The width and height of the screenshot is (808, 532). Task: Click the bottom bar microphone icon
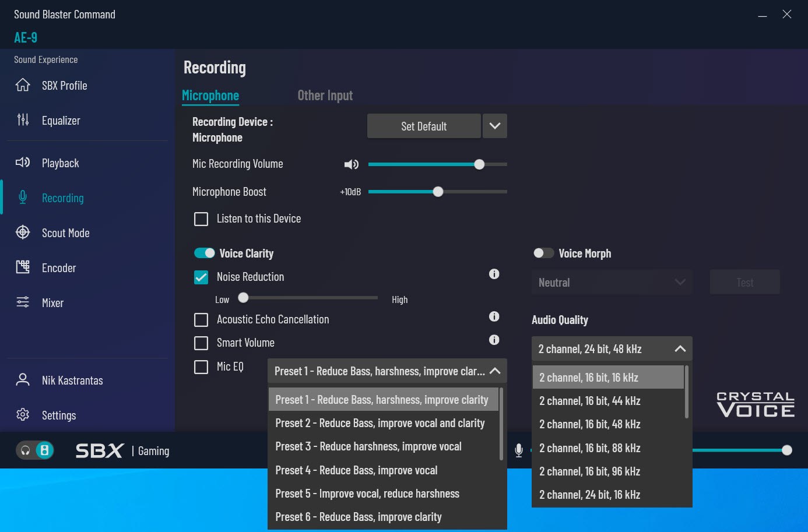point(519,450)
